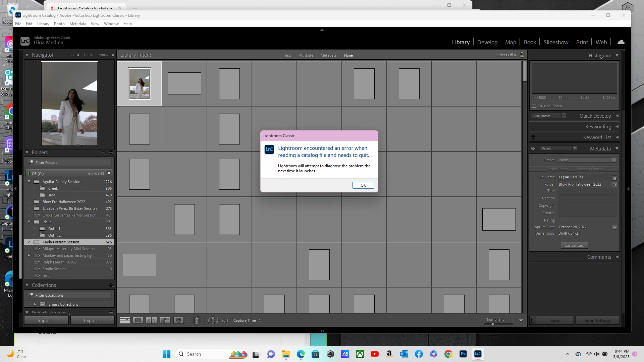644x362 pixels.
Task: Toggle the Library Filter lock icon
Action: pos(522,55)
